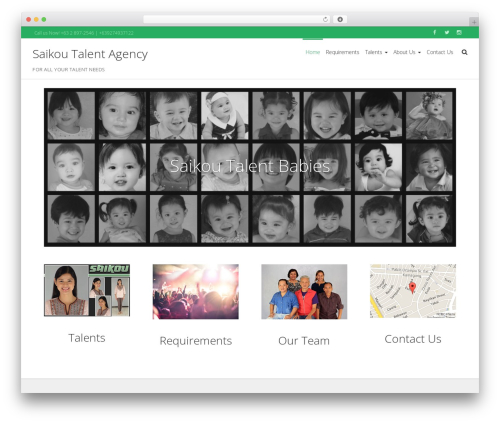This screenshot has height=423, width=500.
Task: Click the browser reload icon
Action: tap(325, 19)
